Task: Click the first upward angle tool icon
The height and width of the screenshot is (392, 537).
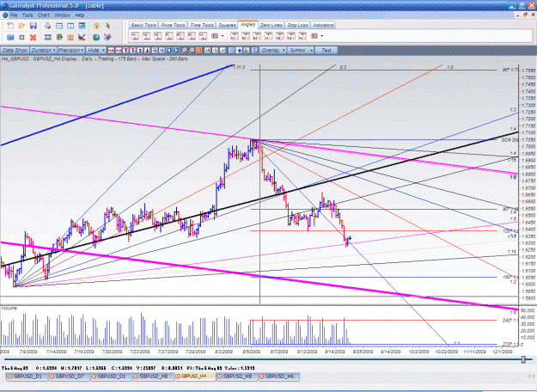Action: [x=135, y=36]
